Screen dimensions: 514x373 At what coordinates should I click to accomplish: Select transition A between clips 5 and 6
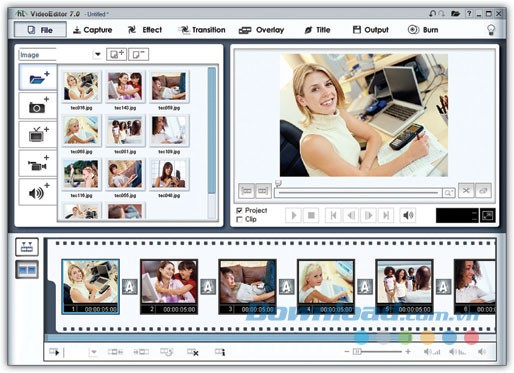pos(443,287)
